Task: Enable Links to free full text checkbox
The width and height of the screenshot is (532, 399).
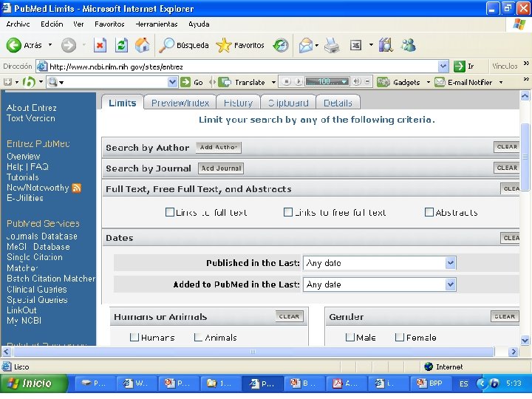Action: (287, 212)
